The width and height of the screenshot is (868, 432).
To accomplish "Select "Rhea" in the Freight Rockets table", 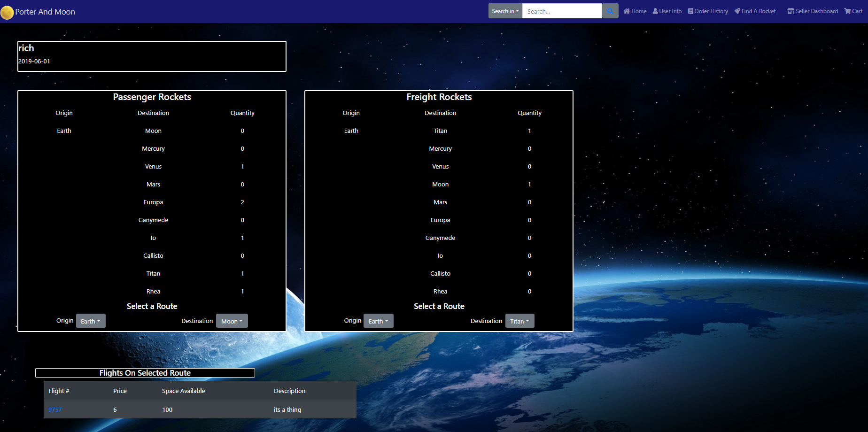I will 441,292.
